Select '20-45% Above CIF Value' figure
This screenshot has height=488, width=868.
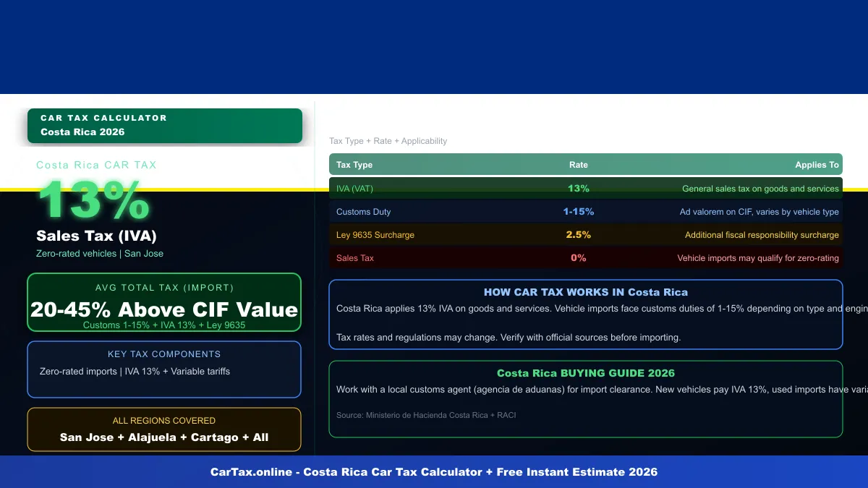(x=164, y=309)
